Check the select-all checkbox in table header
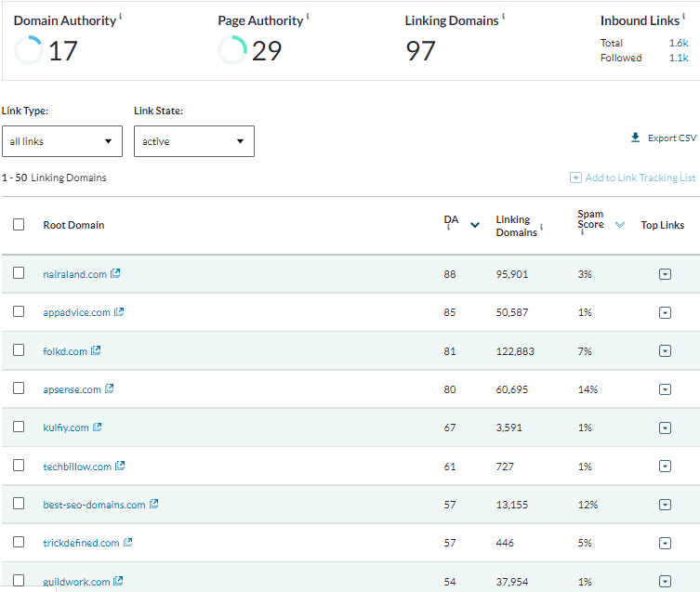 pos(19,225)
